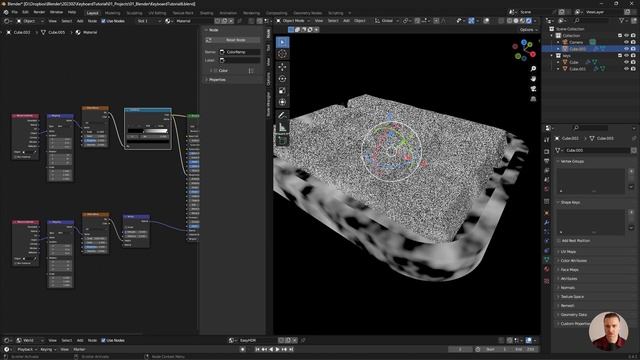Select the Cursor tool in viewport toolbar
The height and width of the screenshot is (360, 640).
282,54
